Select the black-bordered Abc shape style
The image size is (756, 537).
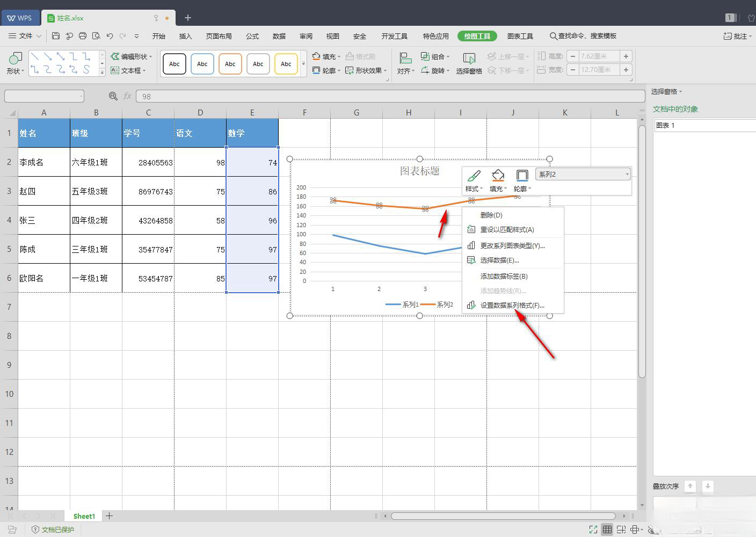(x=175, y=64)
